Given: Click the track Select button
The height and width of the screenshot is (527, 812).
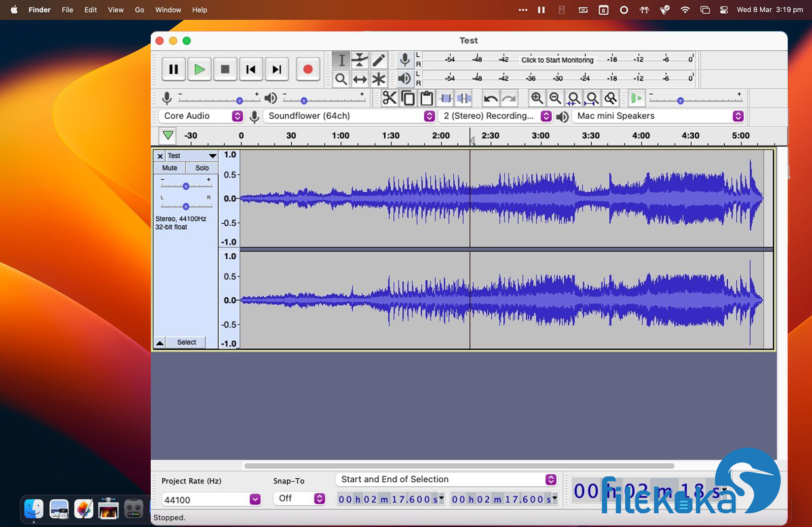Looking at the screenshot, I should (186, 342).
